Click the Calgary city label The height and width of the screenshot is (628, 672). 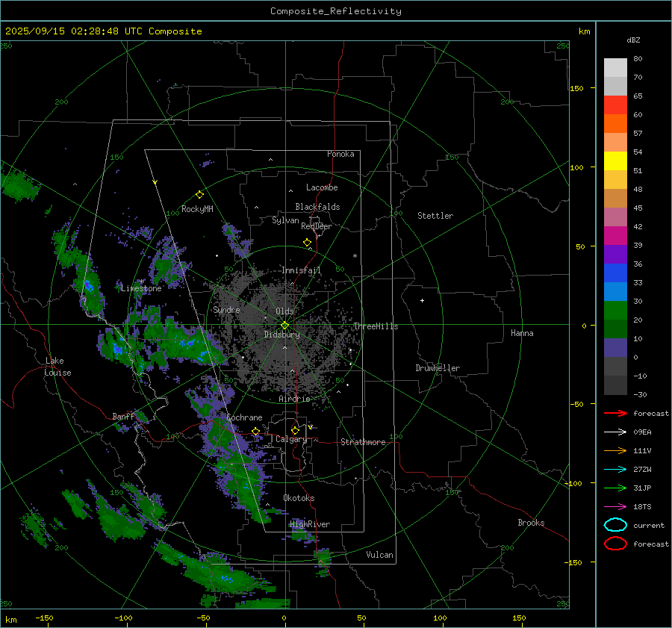(x=291, y=439)
